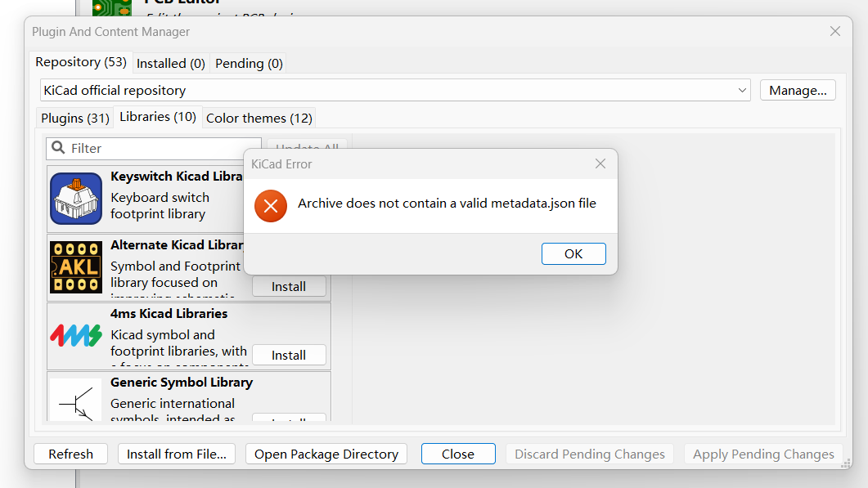868x488 pixels.
Task: Click OK on the KiCad Error dialog
Action: (x=573, y=253)
